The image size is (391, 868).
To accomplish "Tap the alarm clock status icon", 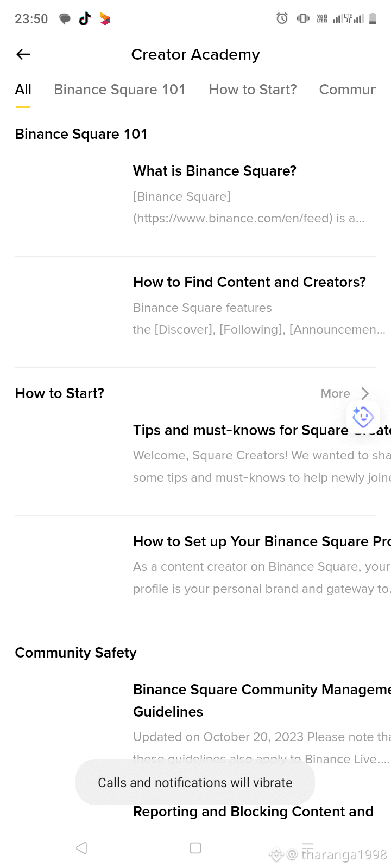I will pyautogui.click(x=282, y=18).
